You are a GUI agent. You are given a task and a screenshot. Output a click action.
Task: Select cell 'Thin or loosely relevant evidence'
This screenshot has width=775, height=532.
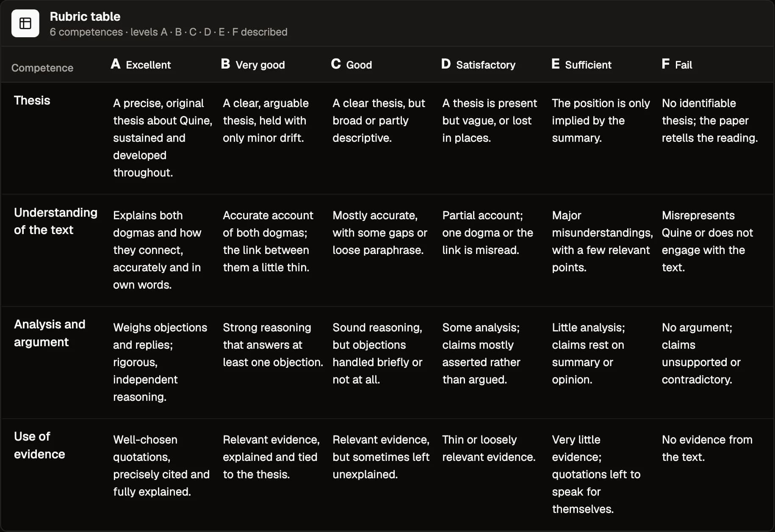click(x=489, y=448)
